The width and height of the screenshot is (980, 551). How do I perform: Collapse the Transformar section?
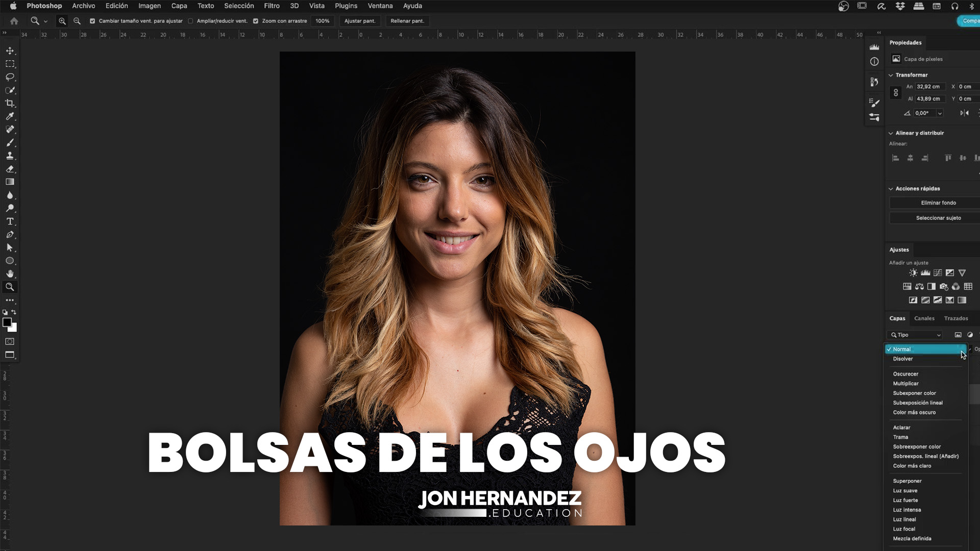coord(891,75)
